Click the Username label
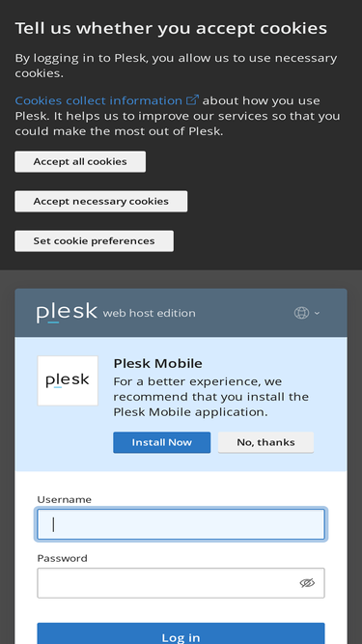Image resolution: width=362 pixels, height=644 pixels. pyautogui.click(x=65, y=499)
